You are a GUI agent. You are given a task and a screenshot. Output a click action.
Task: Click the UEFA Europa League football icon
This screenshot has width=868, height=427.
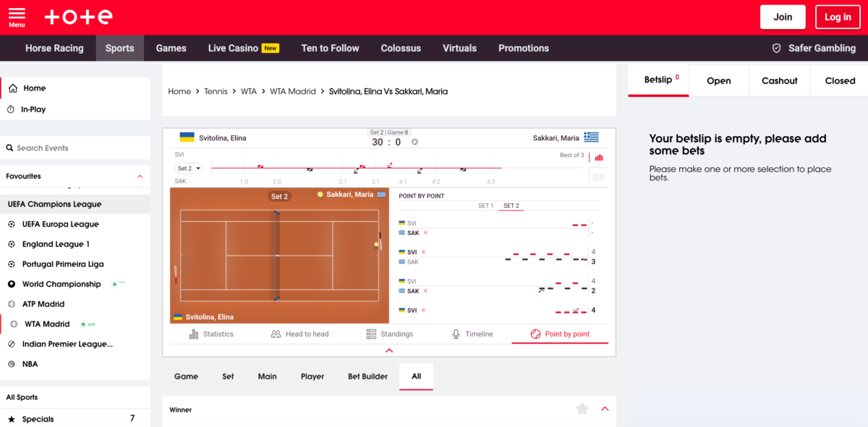click(x=12, y=224)
